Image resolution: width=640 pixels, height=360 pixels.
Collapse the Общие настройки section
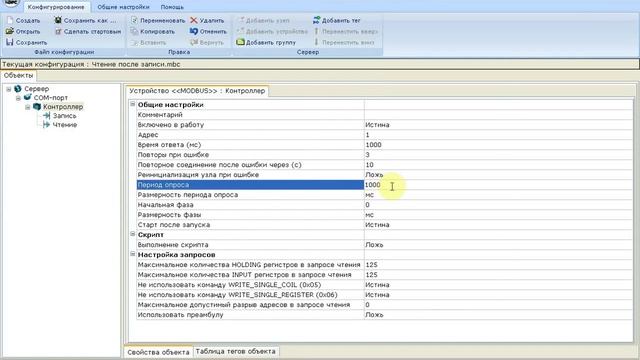coord(133,104)
